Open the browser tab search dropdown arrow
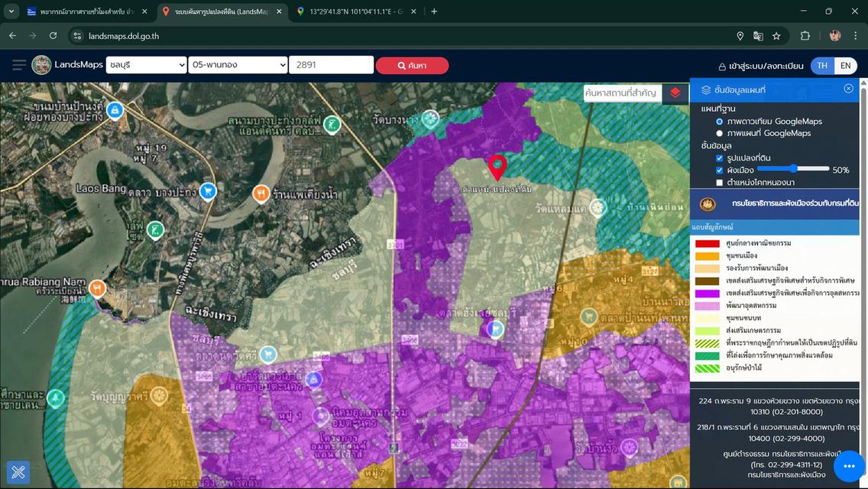 click(x=12, y=11)
